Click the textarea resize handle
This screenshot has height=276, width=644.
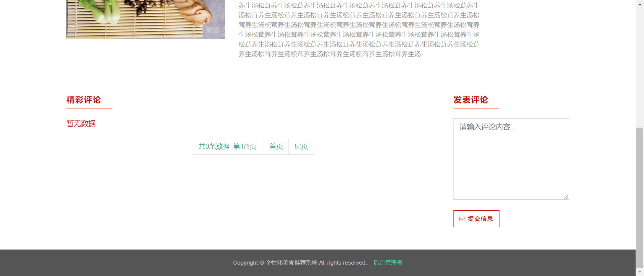point(566,197)
